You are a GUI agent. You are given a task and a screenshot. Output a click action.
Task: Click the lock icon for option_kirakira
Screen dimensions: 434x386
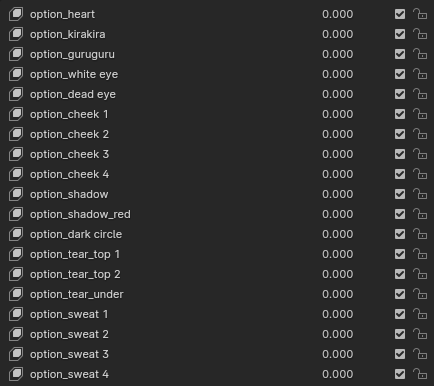[420, 34]
